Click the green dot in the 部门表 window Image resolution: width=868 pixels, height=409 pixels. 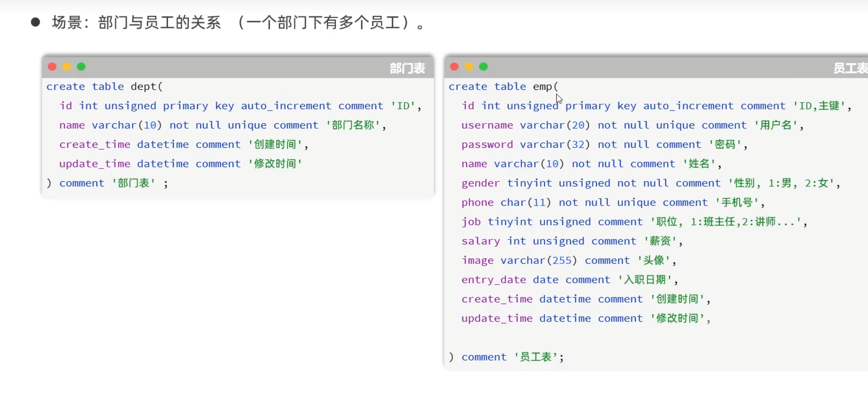tap(81, 67)
